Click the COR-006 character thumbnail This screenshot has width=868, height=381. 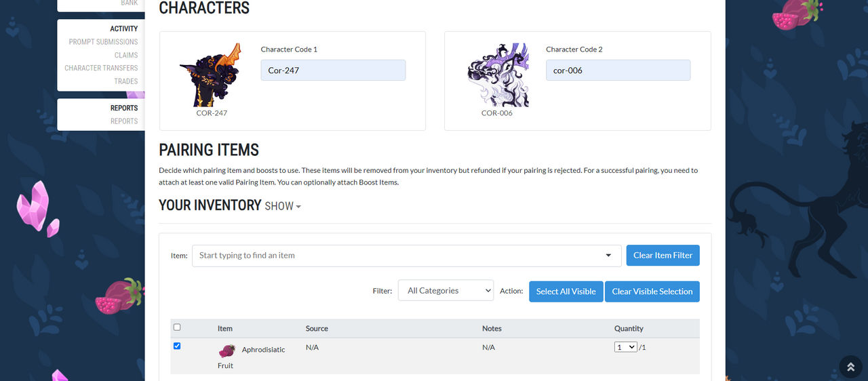tap(498, 75)
